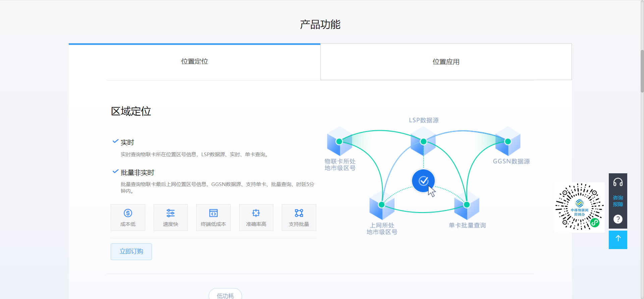
Task: Click the checkmark beside 批量非实时
Action: pyautogui.click(x=115, y=171)
